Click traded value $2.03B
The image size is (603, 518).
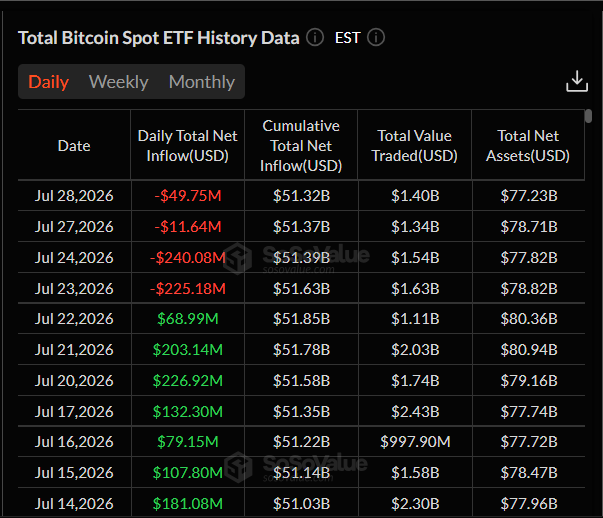(415, 350)
